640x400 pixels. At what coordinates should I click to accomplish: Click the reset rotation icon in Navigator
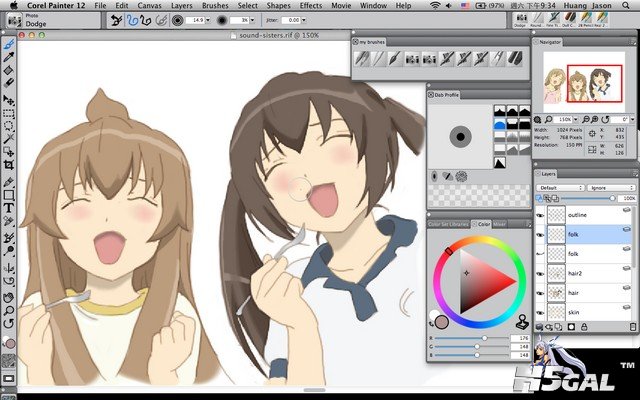pyautogui.click(x=606, y=120)
